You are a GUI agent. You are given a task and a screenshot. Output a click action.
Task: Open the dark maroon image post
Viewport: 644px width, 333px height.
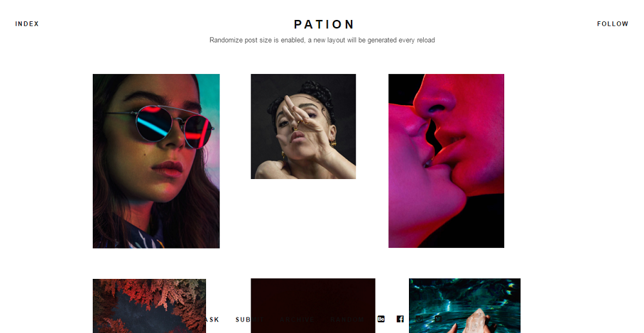coord(313,306)
